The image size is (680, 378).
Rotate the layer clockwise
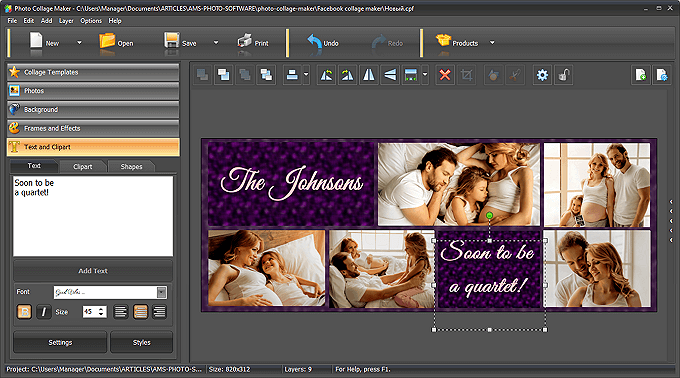click(347, 75)
